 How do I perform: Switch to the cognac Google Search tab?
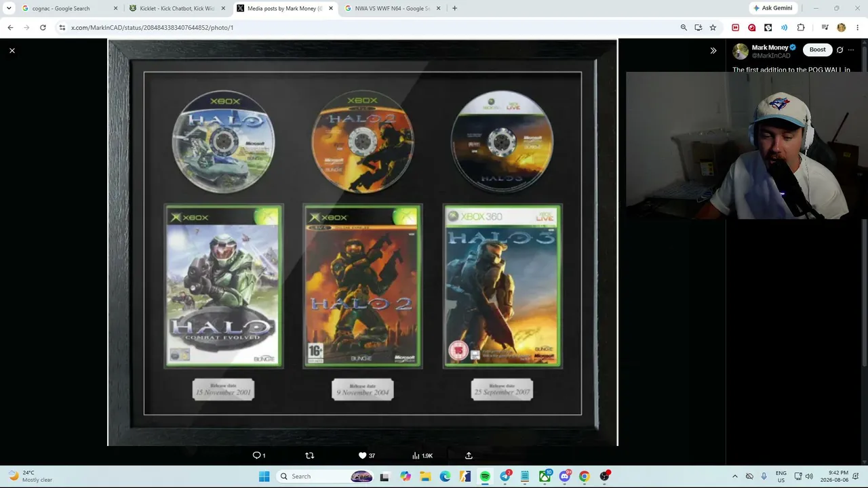[x=70, y=8]
